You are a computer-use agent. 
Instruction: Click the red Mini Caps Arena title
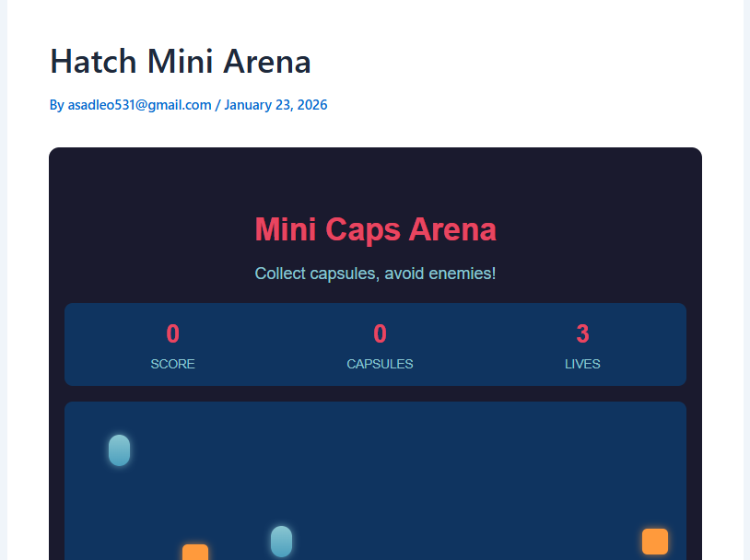[x=375, y=229]
